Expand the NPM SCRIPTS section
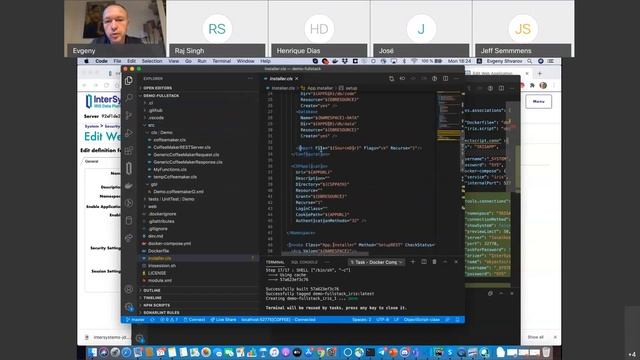640x360 pixels. click(156, 305)
